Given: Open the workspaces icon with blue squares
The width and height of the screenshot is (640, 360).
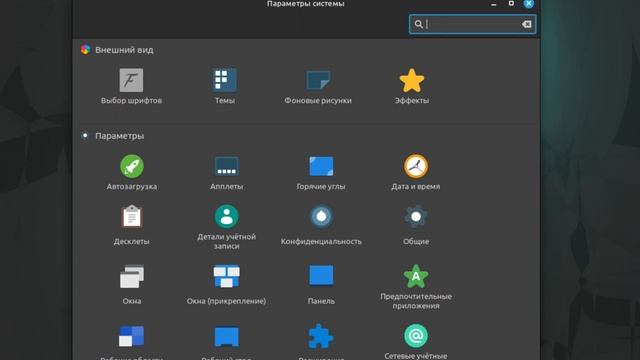Looking at the screenshot, I should coord(131,336).
